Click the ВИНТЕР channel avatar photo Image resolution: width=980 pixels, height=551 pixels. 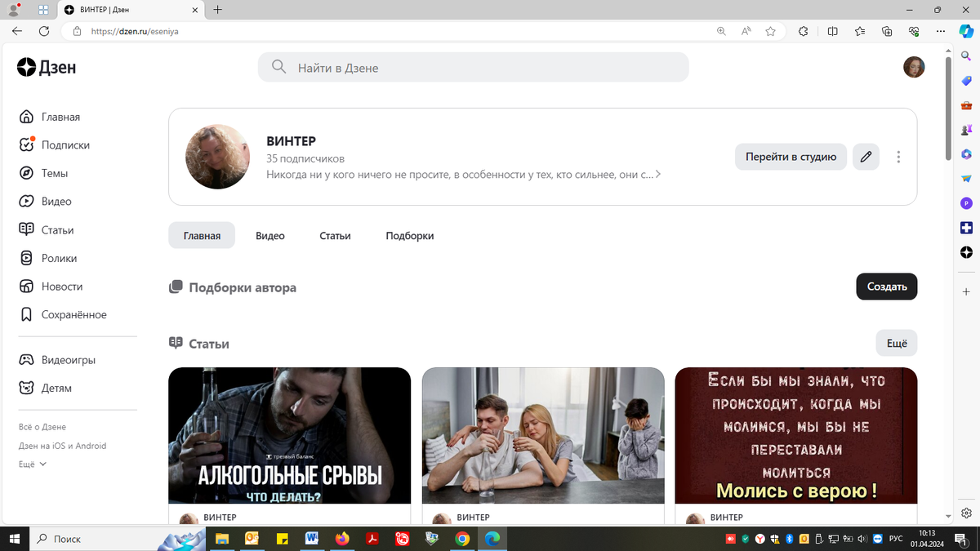coord(218,157)
